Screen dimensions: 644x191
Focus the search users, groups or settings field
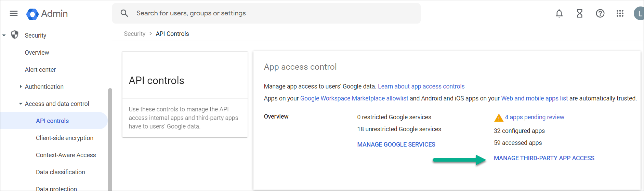pyautogui.click(x=266, y=13)
